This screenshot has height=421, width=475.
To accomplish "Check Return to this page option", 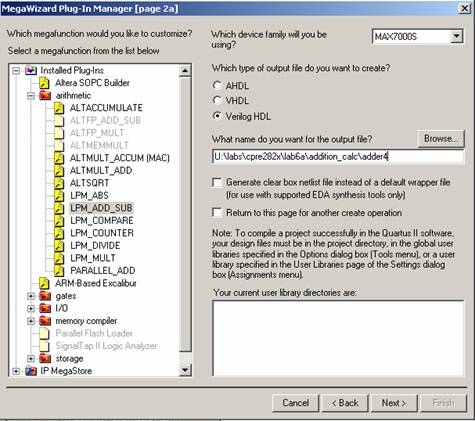I will coord(217,213).
